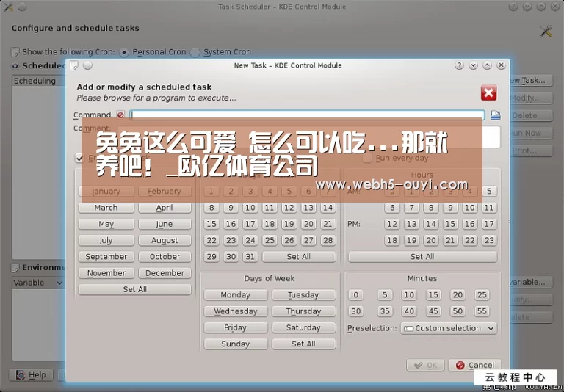Toggle Show the following Cron checkbox
The image size is (564, 392).
(15, 52)
